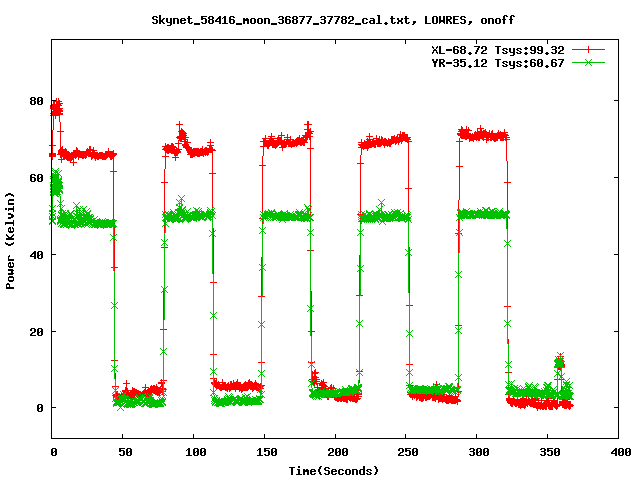Click the plot title 'Skynet_58416_moon_36877_37782_cal.txt, LOWRES, onoff'
This screenshot has height=480, width=640.
333,20
